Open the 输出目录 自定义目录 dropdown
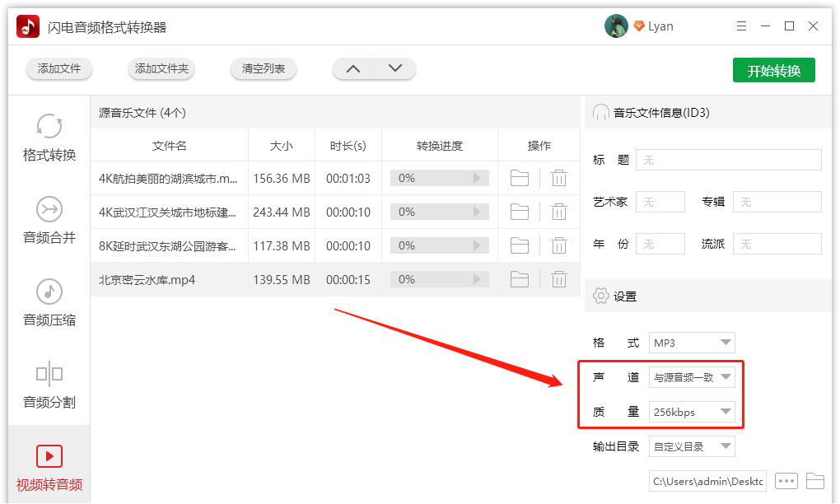This screenshot has height=504, width=840. tap(692, 446)
